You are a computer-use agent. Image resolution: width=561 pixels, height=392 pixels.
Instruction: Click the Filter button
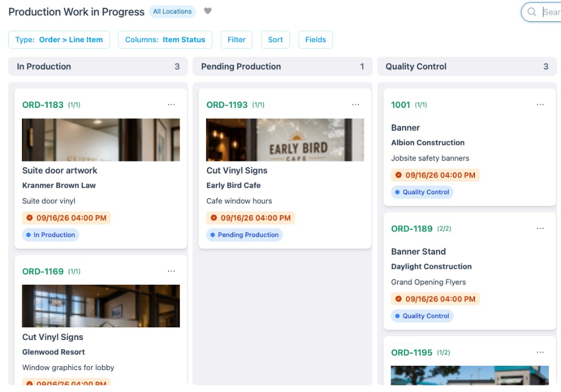pyautogui.click(x=237, y=40)
